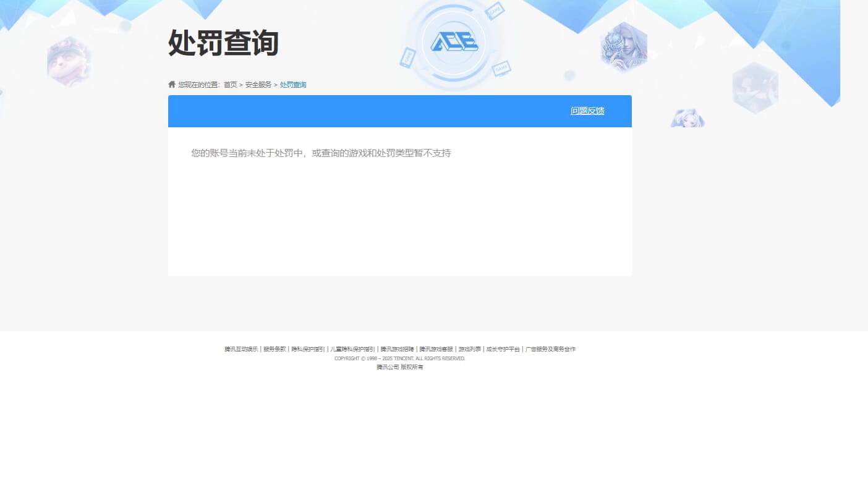This screenshot has height=490, width=868.
Task: Select the dragon character hexagon on the right
Action: [623, 46]
